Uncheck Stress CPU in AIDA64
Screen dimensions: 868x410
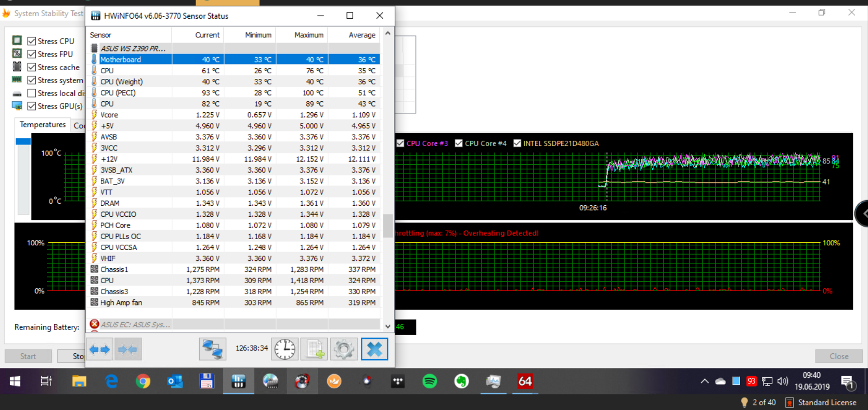point(32,41)
